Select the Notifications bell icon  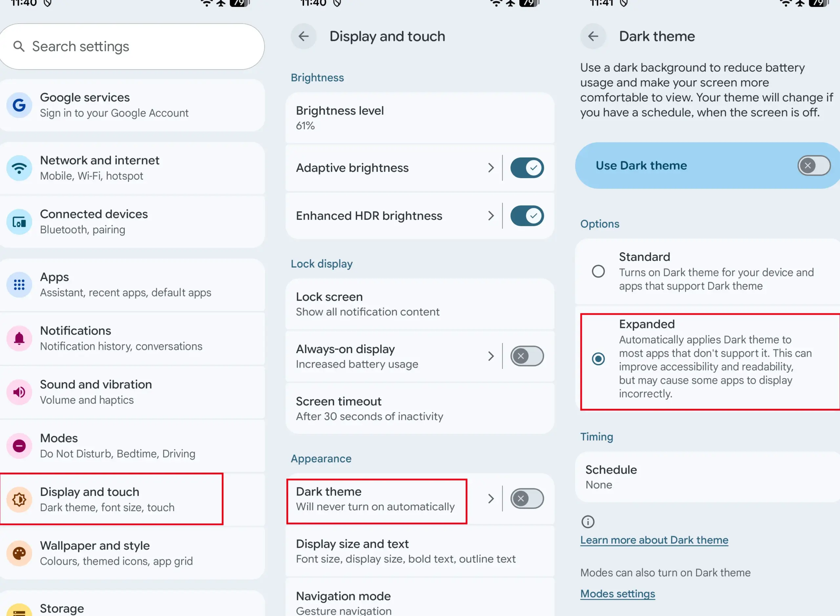19,338
